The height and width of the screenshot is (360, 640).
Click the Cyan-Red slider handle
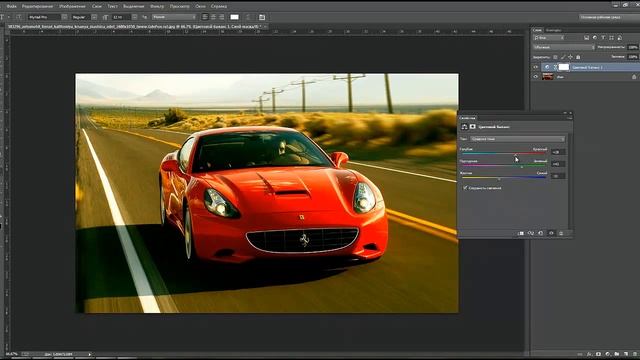click(516, 155)
